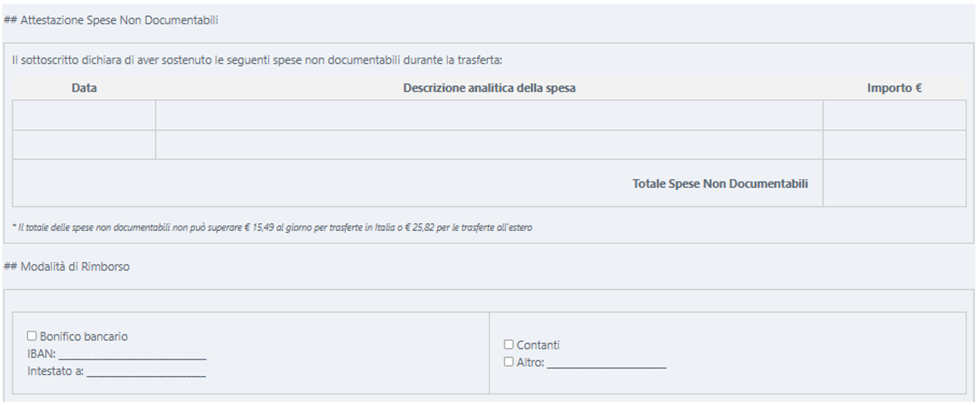Click the total amount cell beside Totale Spese
Image resolution: width=980 pixels, height=405 pixels.
point(894,183)
